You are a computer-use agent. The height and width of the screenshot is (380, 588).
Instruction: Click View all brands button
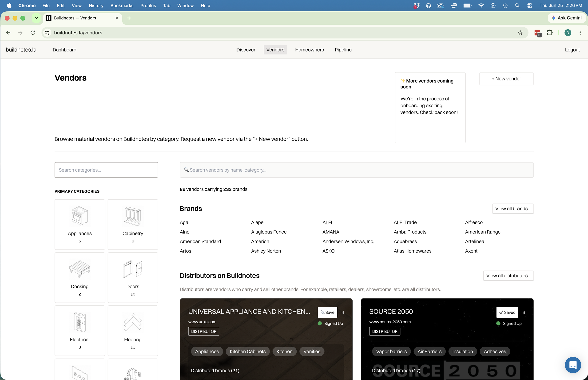(513, 209)
